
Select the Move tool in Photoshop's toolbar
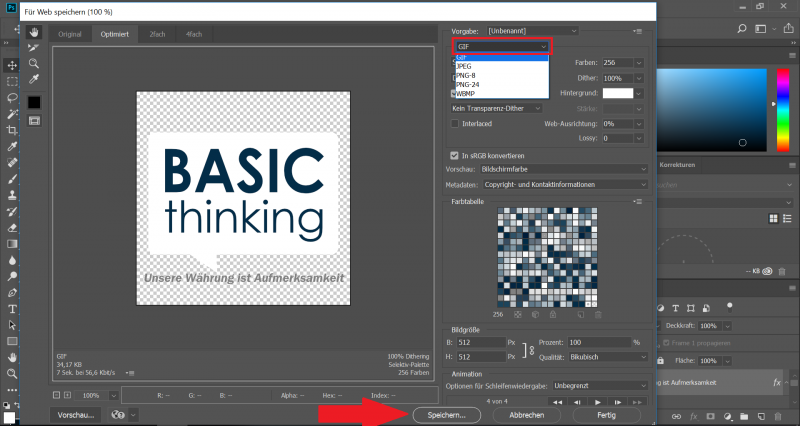[12, 65]
